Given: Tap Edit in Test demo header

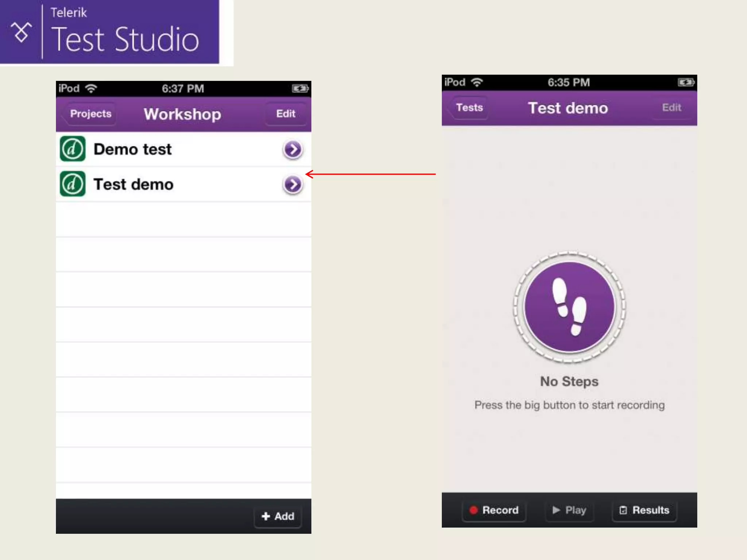Looking at the screenshot, I should tap(671, 108).
